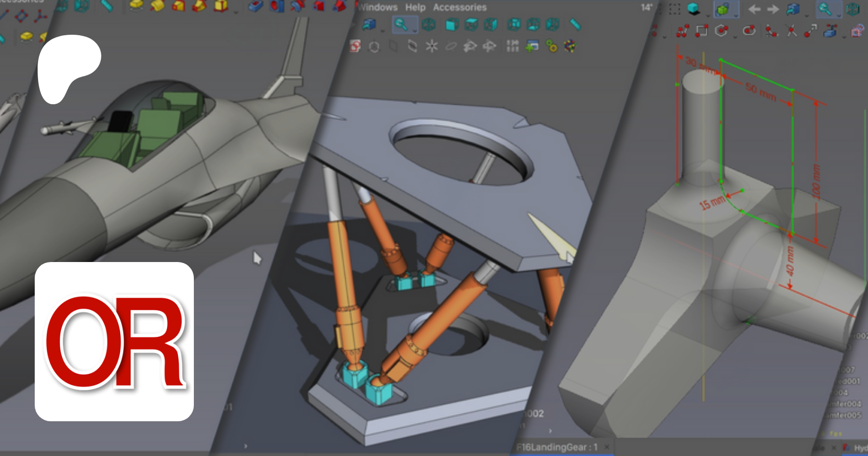
Task: Select the isometric view cube icon
Action: pyautogui.click(x=429, y=25)
